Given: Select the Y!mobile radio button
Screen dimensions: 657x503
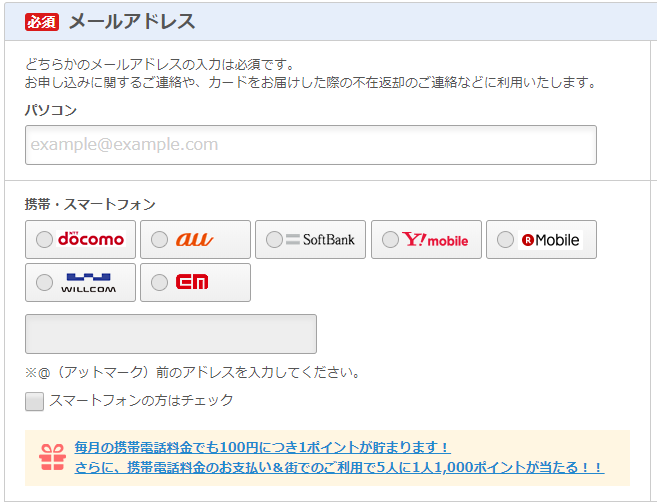Looking at the screenshot, I should point(390,239).
